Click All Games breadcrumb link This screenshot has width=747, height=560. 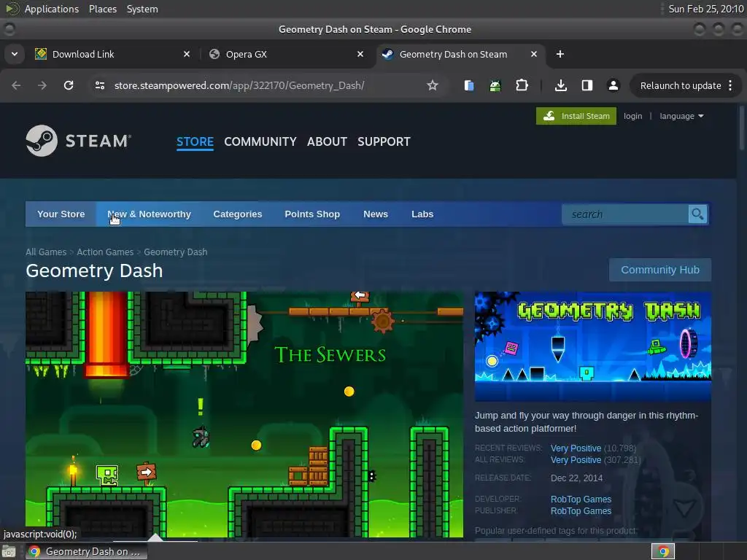tap(46, 252)
